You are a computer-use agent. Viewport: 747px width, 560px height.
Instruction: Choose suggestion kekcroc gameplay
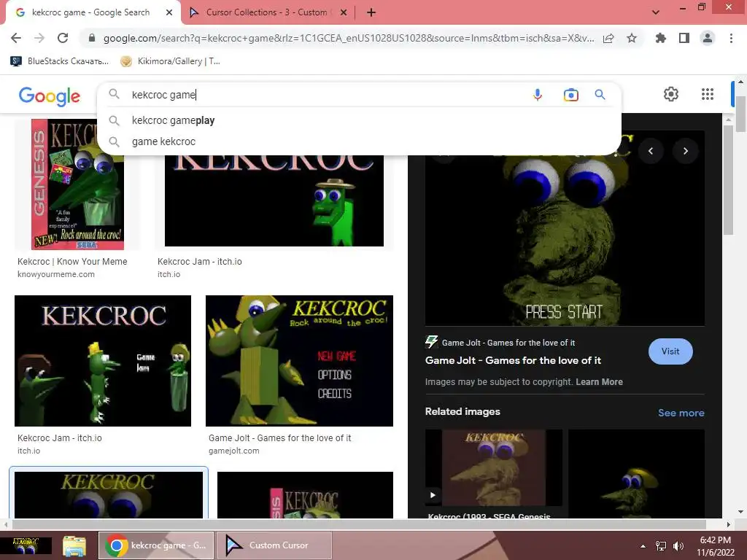coord(359,120)
